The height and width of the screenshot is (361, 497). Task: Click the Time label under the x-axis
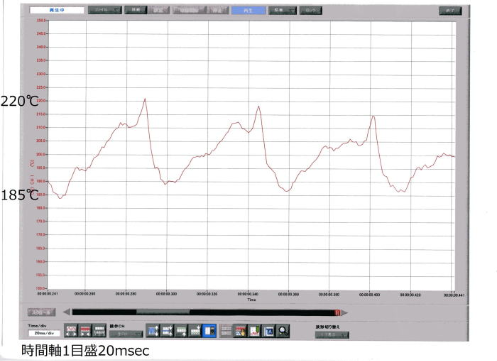tap(252, 300)
